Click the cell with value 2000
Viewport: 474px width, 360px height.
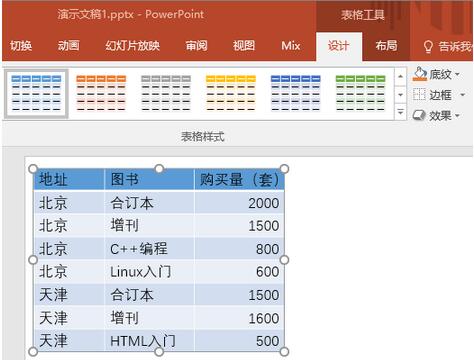pos(239,203)
